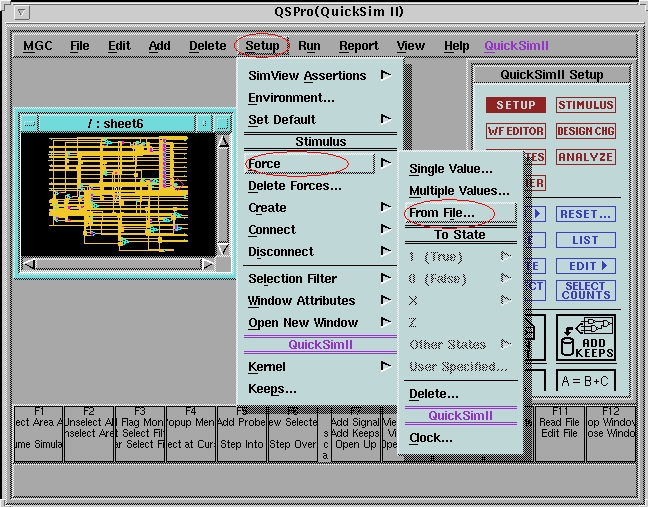
Task: Choose From File... in Force submenu
Action: click(442, 213)
